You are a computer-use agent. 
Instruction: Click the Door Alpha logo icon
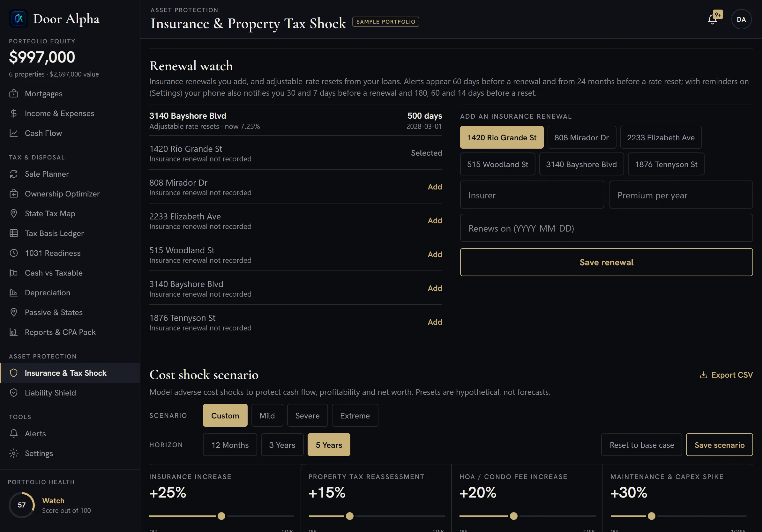coord(19,18)
